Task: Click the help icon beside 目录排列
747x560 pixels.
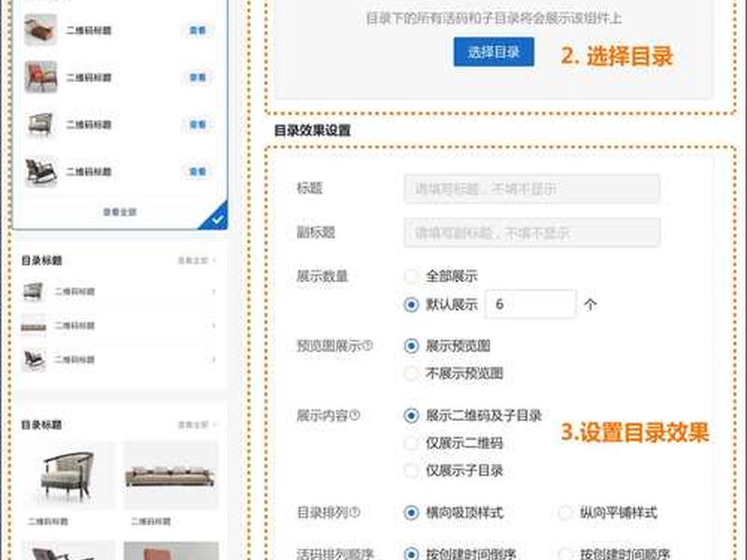Action: coord(355,512)
